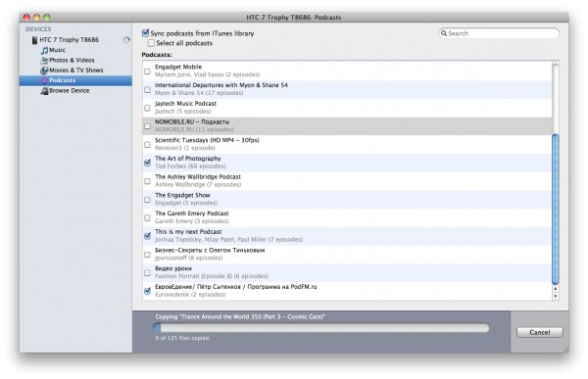The image size is (588, 379).
Task: Select the Видео уроки title
Action: [173, 268]
